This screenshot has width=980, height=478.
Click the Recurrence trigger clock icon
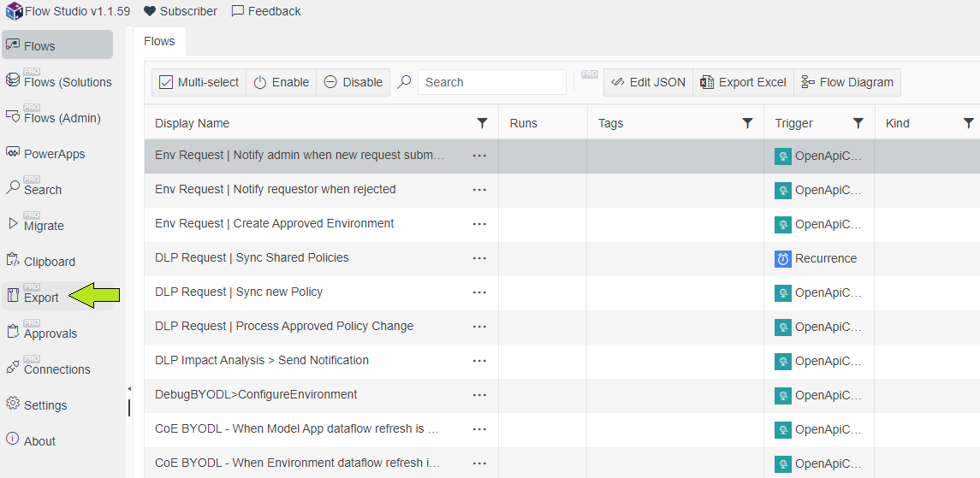click(x=783, y=258)
